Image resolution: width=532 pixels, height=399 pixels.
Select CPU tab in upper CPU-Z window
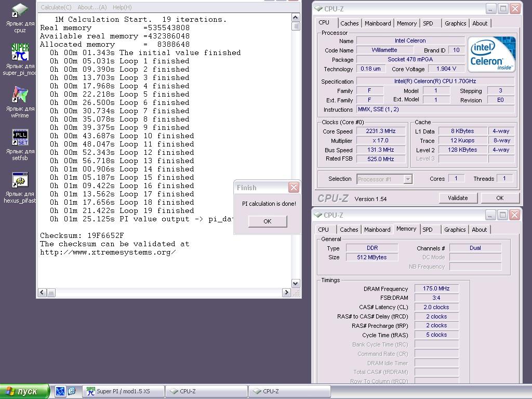click(324, 22)
